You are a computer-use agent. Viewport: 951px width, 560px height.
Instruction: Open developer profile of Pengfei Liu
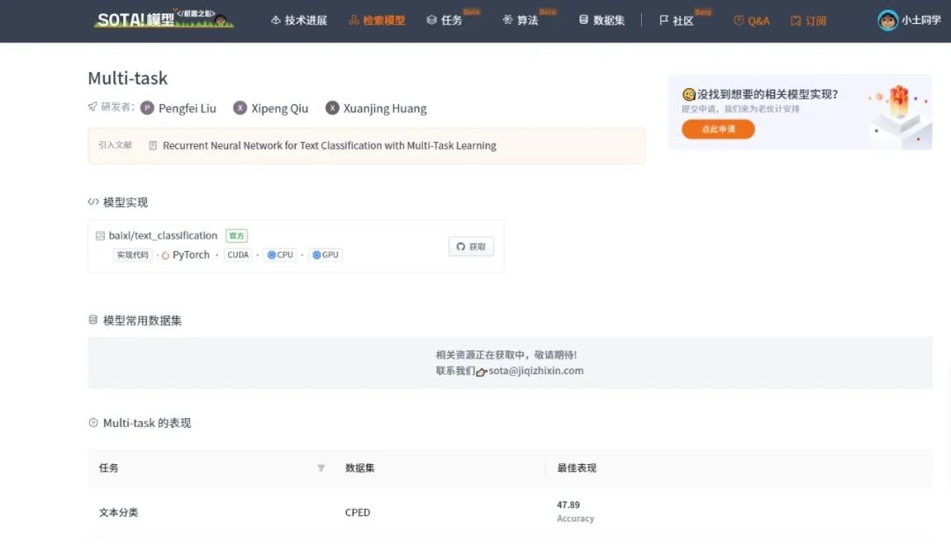point(179,107)
